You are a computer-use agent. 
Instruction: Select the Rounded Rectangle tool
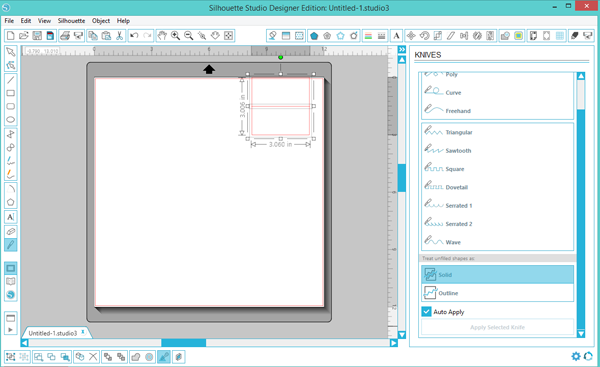pyautogui.click(x=11, y=106)
